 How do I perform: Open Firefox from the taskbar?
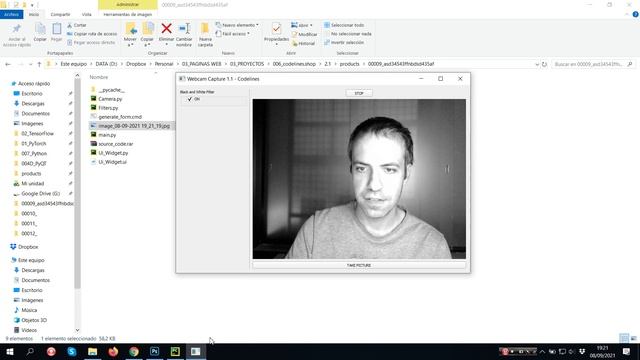(x=113, y=351)
